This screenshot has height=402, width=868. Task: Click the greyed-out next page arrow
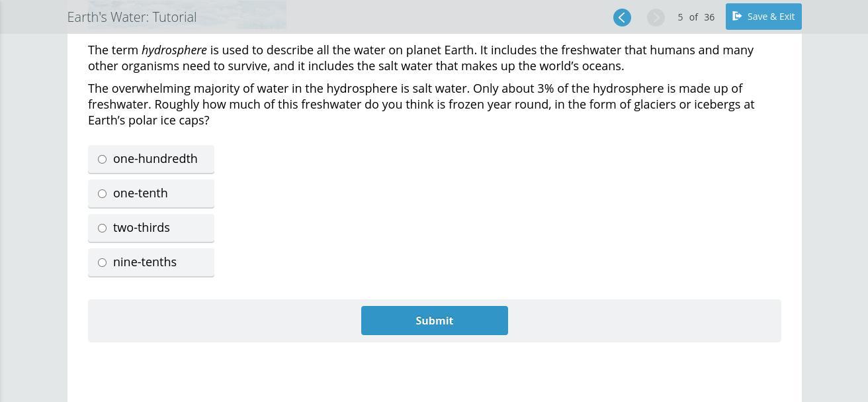click(656, 17)
